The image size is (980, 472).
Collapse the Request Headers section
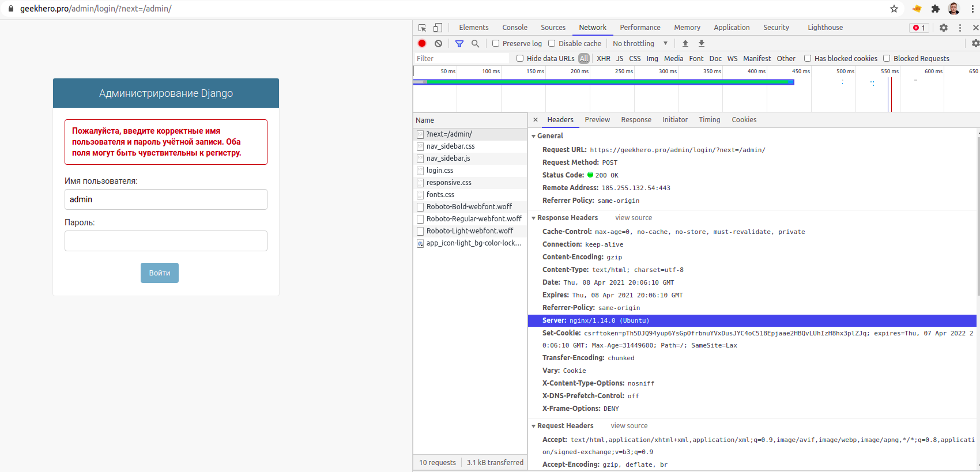point(534,426)
